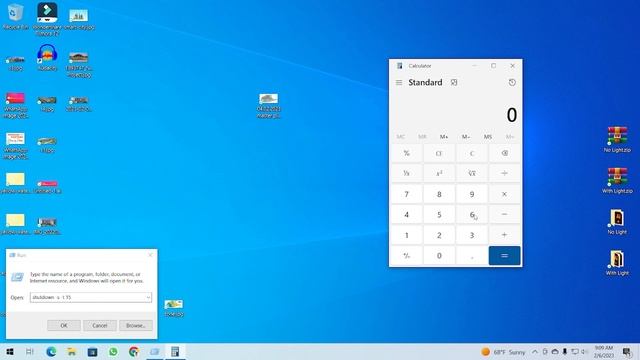Image resolution: width=640 pixels, height=360 pixels.
Task: Launch Microsoft Edge from the taskbar
Action: pos(51,351)
